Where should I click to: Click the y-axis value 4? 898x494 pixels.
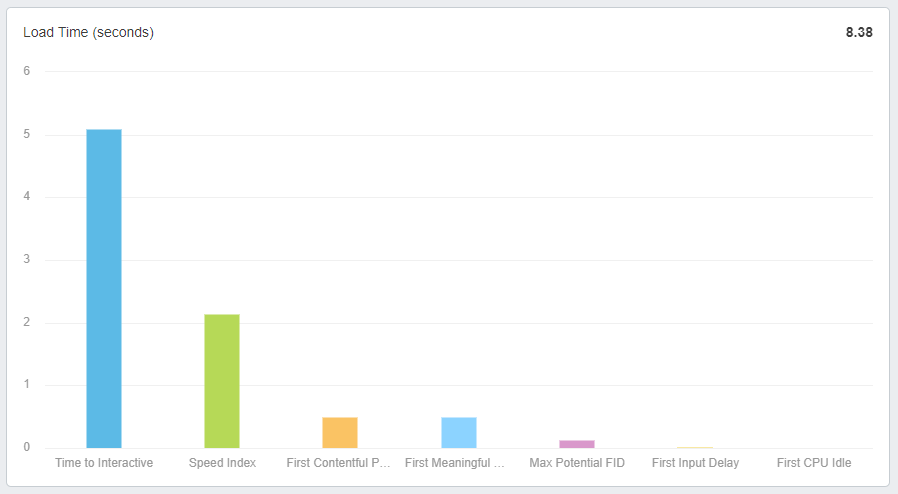coord(27,197)
